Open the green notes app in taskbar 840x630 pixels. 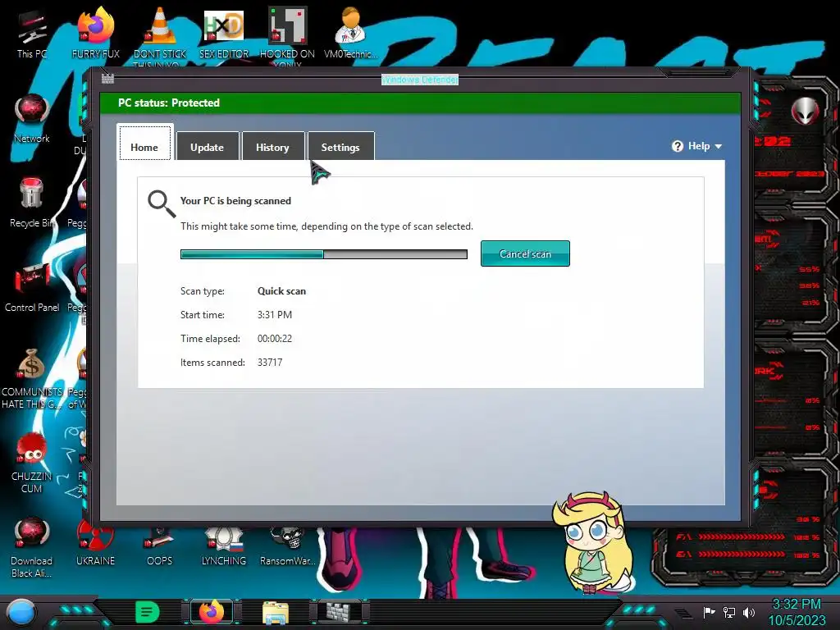pyautogui.click(x=148, y=612)
